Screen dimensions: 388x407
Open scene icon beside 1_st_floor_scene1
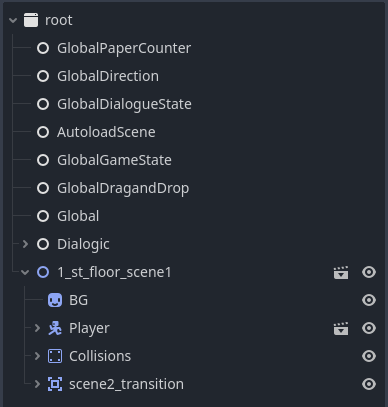click(341, 272)
